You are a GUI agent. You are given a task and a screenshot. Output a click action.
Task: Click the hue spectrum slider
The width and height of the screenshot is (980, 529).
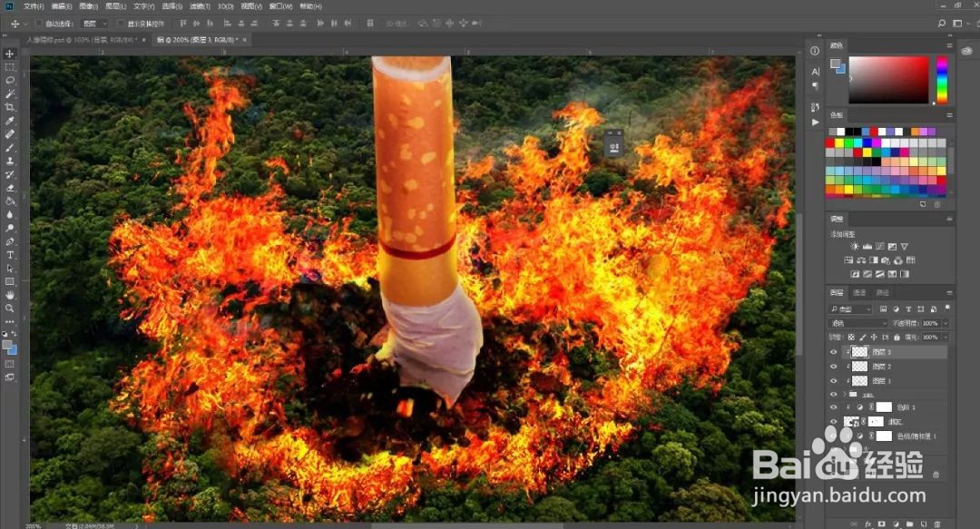click(942, 80)
